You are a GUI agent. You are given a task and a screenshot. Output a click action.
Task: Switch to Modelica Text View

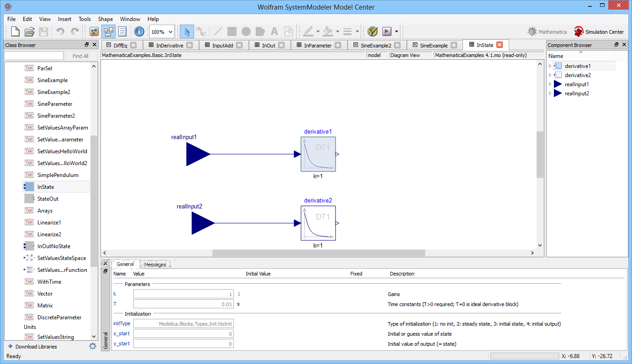[x=122, y=31]
